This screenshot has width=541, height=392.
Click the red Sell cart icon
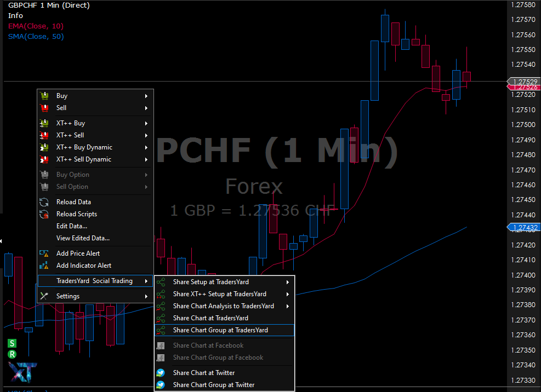[x=44, y=108]
